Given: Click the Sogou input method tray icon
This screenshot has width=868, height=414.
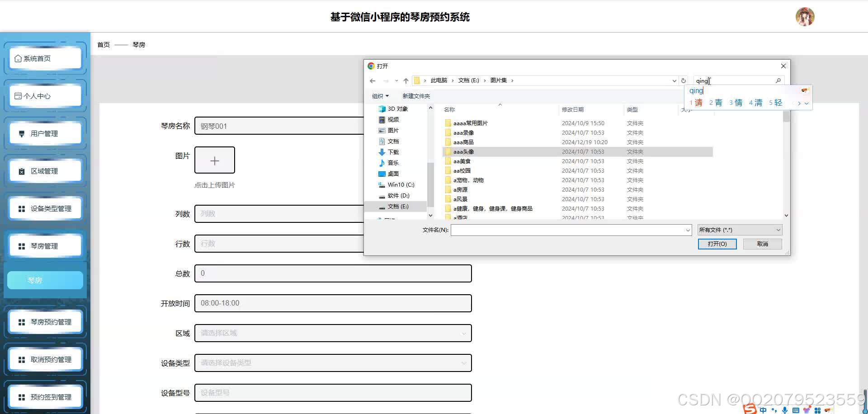Looking at the screenshot, I should tap(750, 409).
